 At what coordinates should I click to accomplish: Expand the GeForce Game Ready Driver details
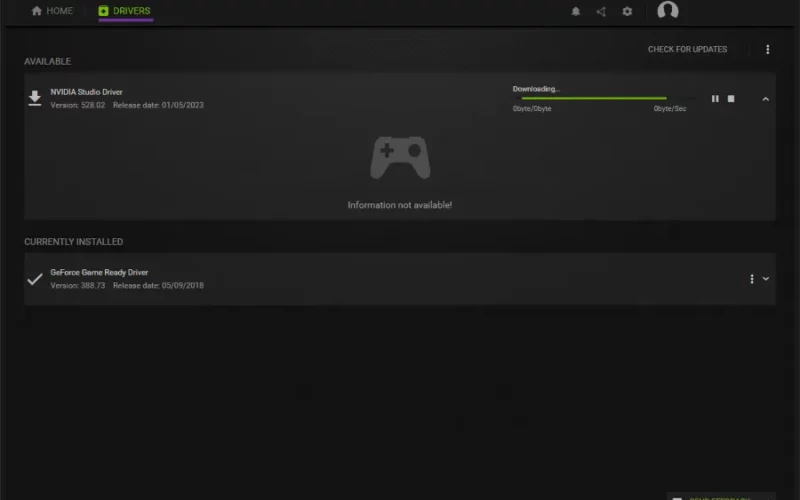(x=765, y=279)
